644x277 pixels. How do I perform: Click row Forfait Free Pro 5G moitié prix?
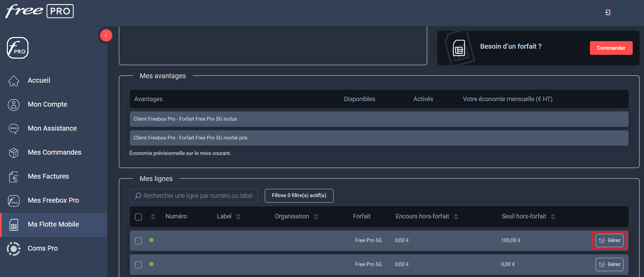(x=379, y=138)
